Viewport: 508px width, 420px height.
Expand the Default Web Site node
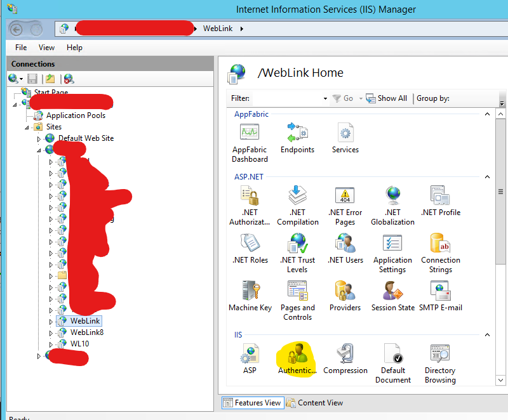point(39,139)
